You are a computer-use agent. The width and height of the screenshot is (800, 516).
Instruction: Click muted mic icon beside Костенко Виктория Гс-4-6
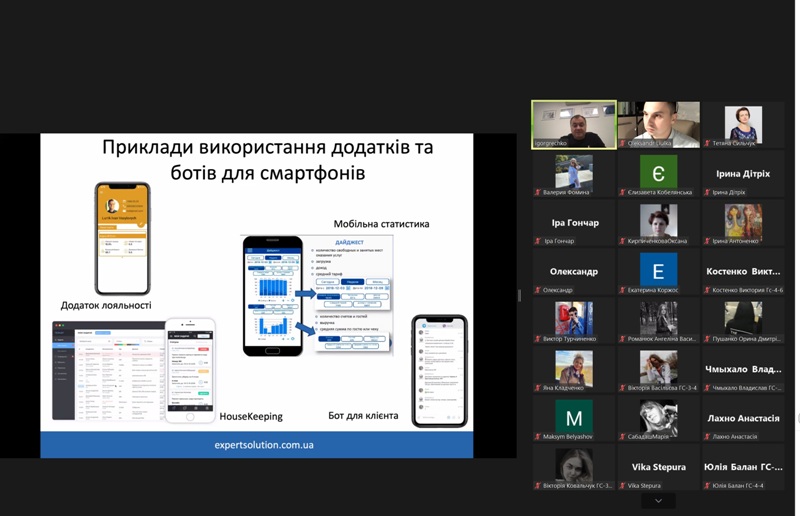click(707, 290)
